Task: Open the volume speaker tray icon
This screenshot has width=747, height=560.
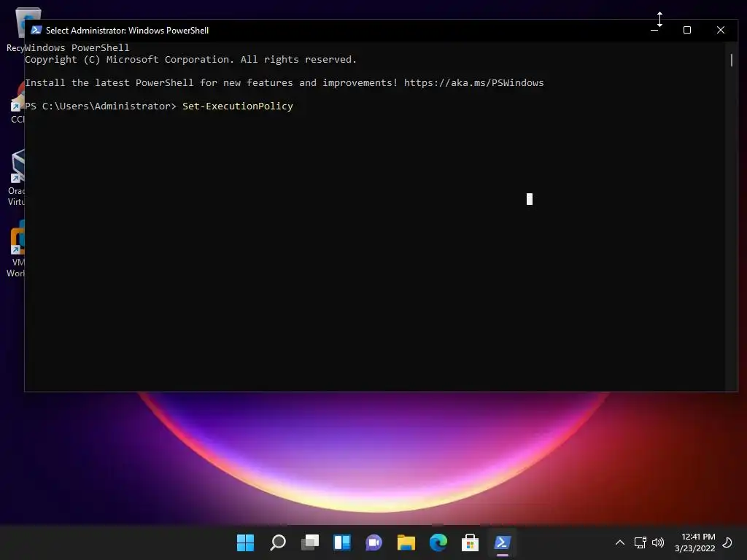Action: (658, 542)
